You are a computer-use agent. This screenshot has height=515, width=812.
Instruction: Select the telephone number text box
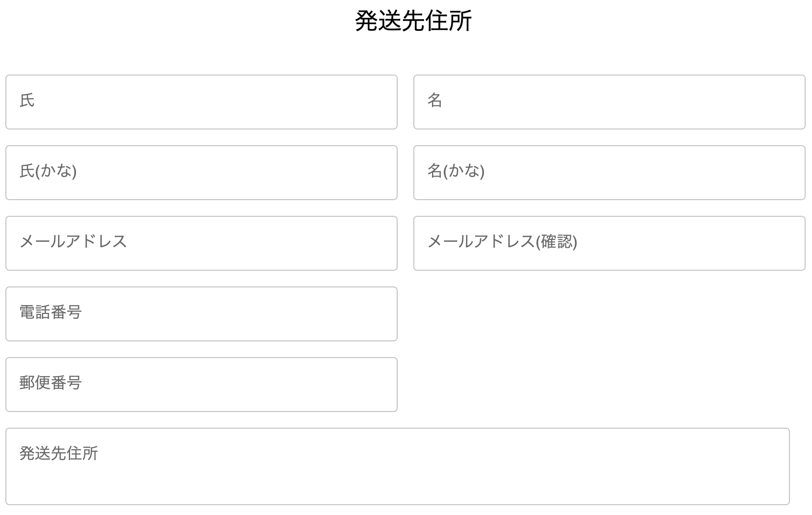pyautogui.click(x=201, y=314)
